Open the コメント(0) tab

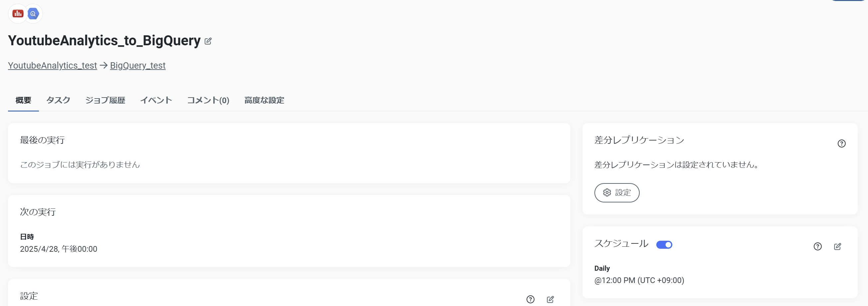coord(208,100)
